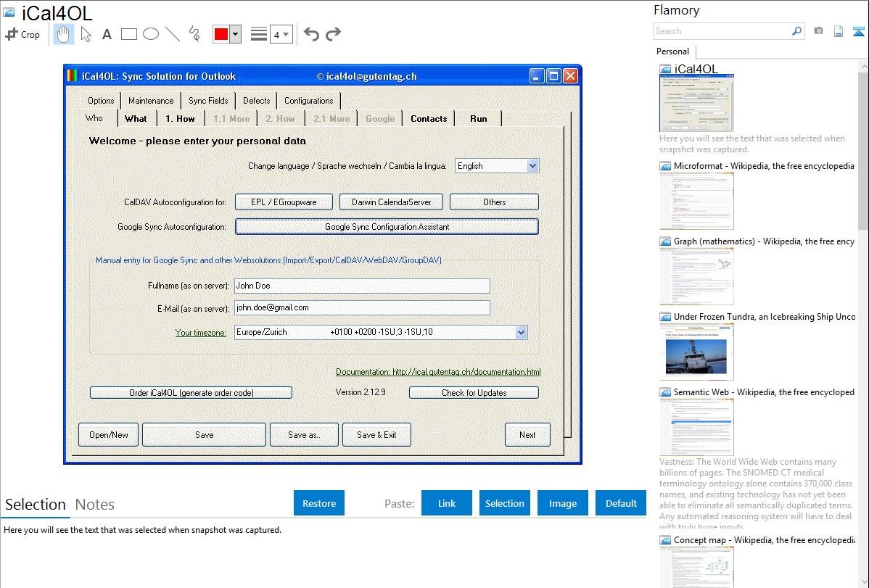Pick the ellipse shape tool

point(151,34)
